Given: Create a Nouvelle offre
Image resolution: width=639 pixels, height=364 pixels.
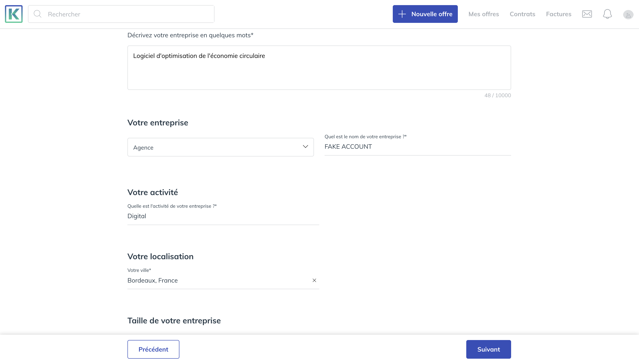Looking at the screenshot, I should (x=425, y=14).
